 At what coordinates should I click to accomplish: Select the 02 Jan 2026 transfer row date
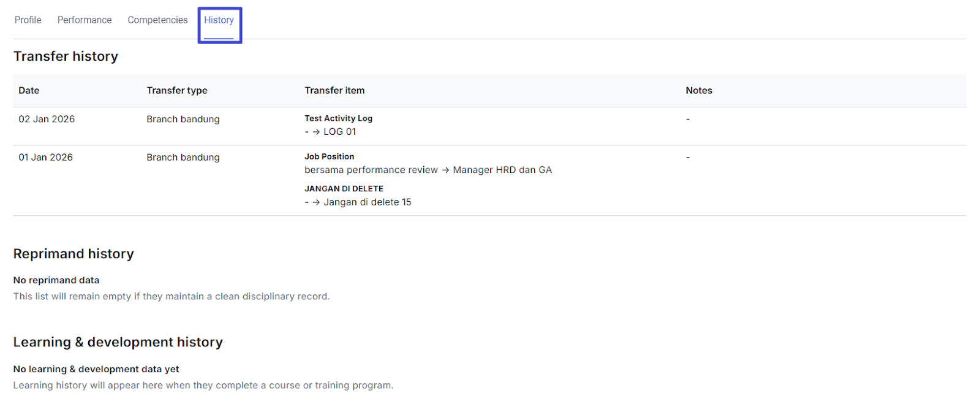point(47,119)
